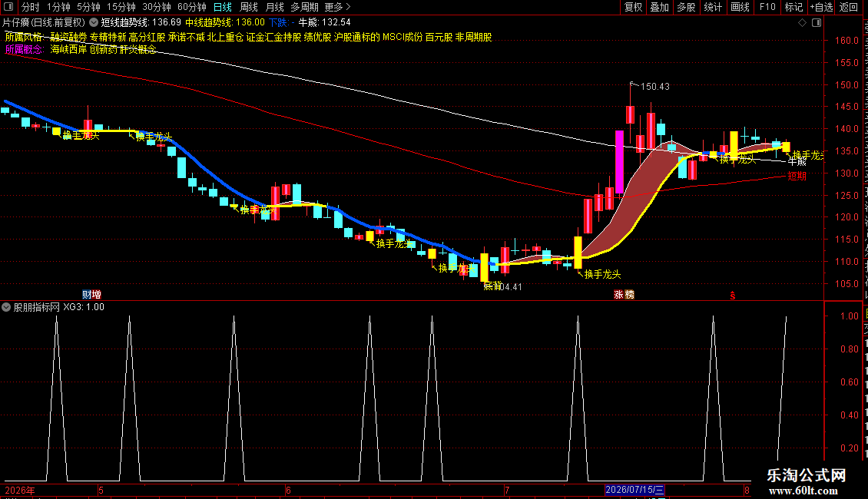Add stock via +自选 button
This screenshot has height=499, width=868.
pos(821,7)
